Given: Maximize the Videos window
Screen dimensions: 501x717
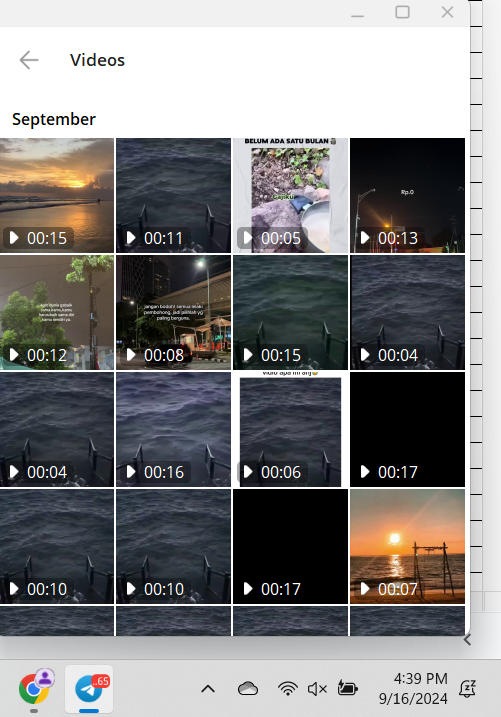Looking at the screenshot, I should (x=402, y=12).
